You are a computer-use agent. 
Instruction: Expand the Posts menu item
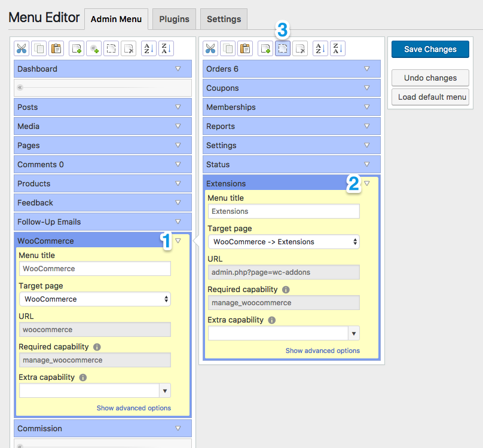(x=178, y=107)
